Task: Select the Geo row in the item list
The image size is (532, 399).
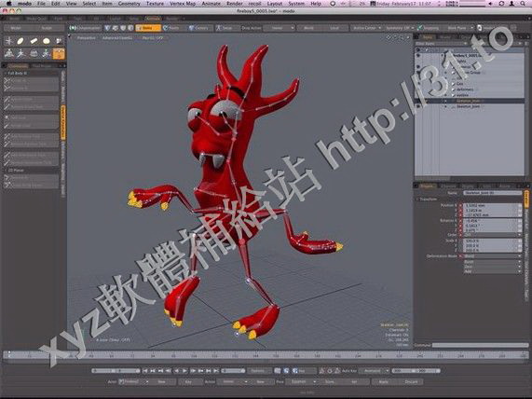Action: point(470,84)
